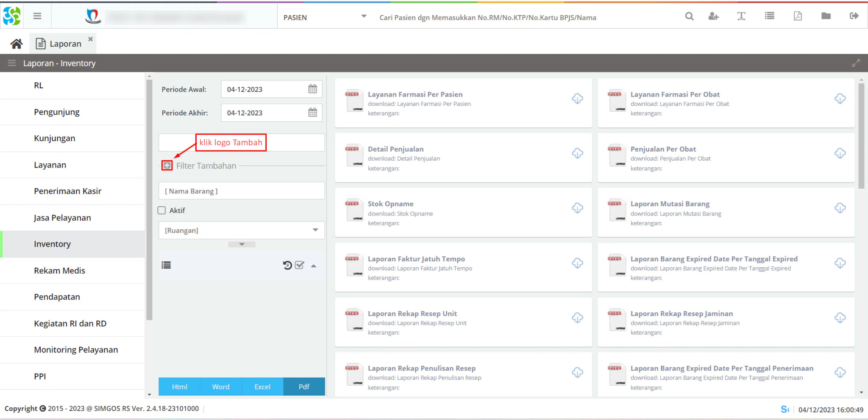This screenshot has width=868, height=420.
Task: Toggle the Aktif checkbox
Action: click(162, 211)
